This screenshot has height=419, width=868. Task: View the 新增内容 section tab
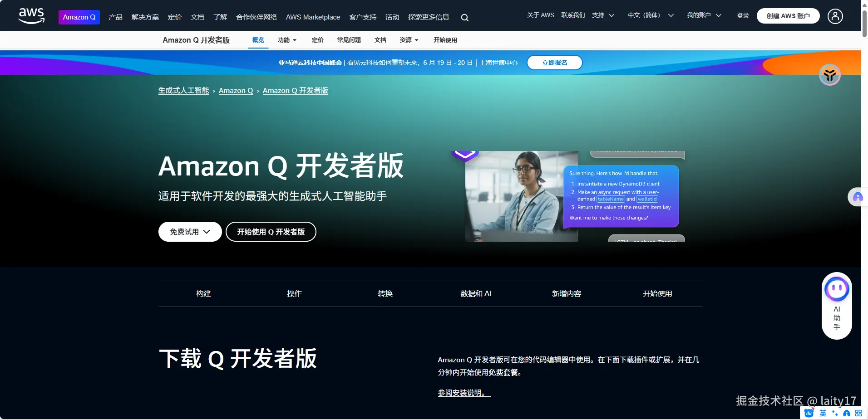pos(567,294)
